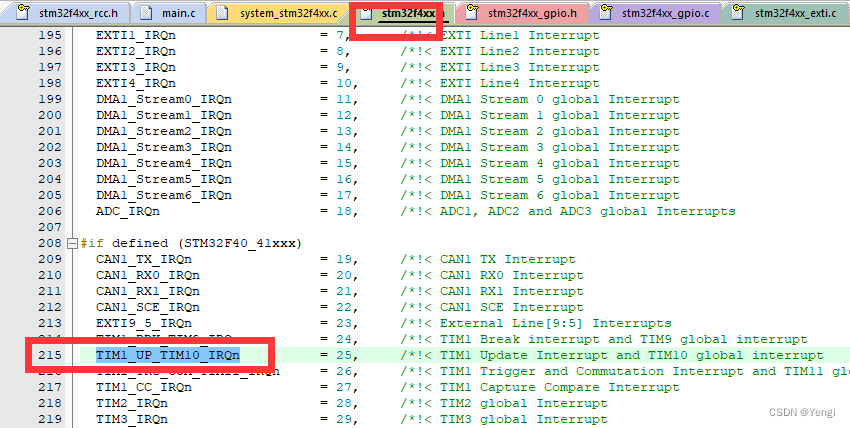The image size is (850, 428).
Task: Click the key file icon on stm32f4xx_gpio.h tab
Action: (473, 12)
